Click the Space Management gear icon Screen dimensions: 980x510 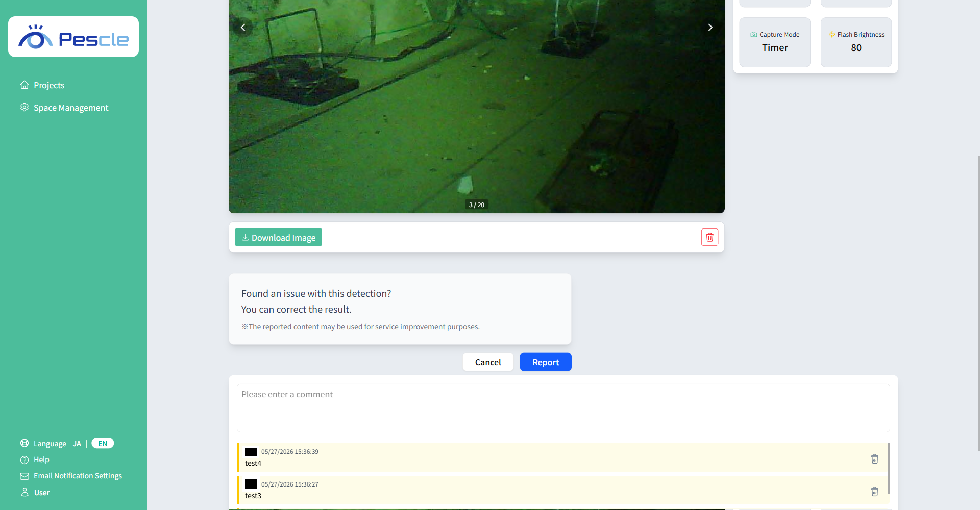tap(24, 107)
